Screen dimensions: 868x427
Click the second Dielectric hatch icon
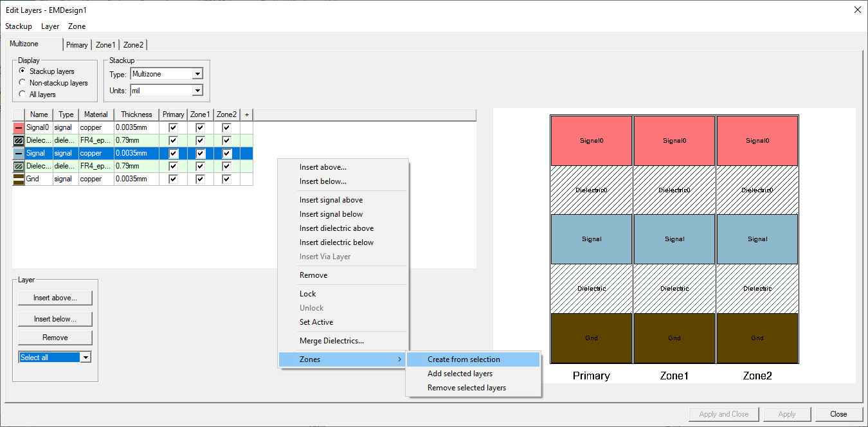19,166
